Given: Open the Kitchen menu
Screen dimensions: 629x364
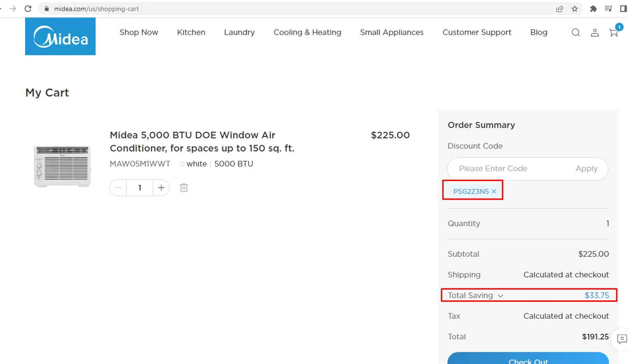Looking at the screenshot, I should coord(191,32).
